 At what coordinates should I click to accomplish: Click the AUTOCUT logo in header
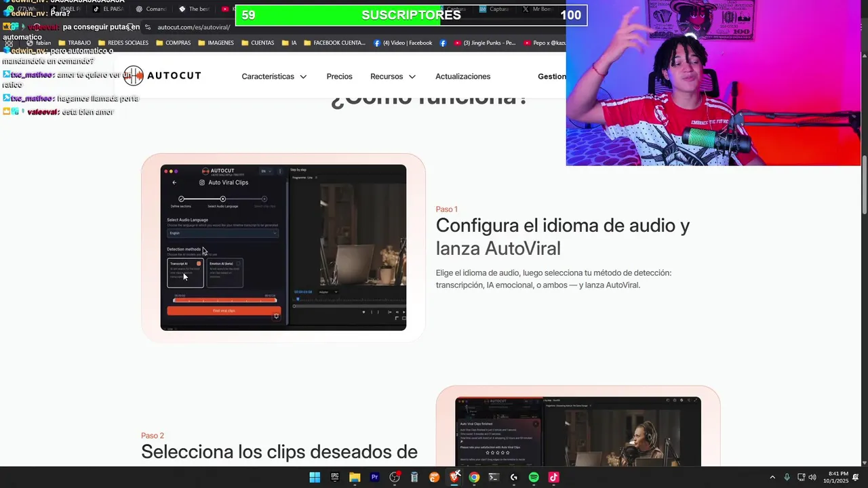[x=162, y=75]
